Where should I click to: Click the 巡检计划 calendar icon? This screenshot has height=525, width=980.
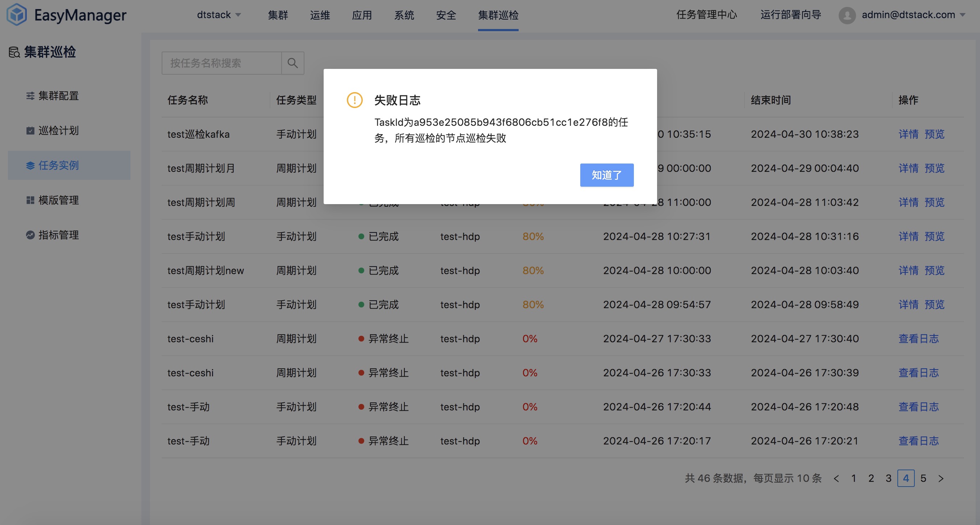(x=30, y=131)
